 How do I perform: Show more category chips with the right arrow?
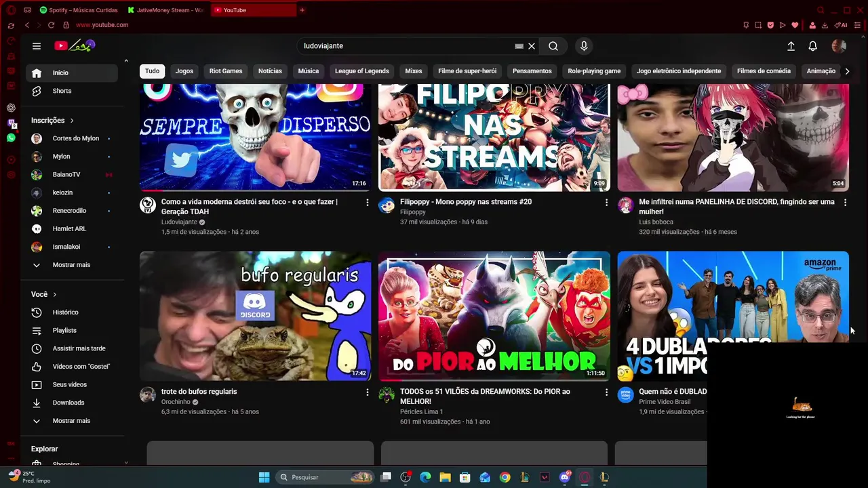[x=847, y=71]
